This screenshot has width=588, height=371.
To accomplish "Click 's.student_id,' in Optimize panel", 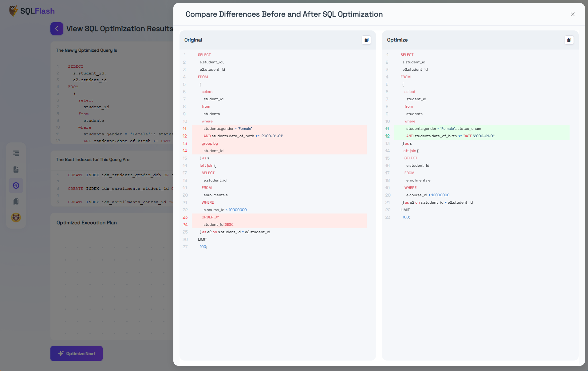I will pyautogui.click(x=414, y=62).
